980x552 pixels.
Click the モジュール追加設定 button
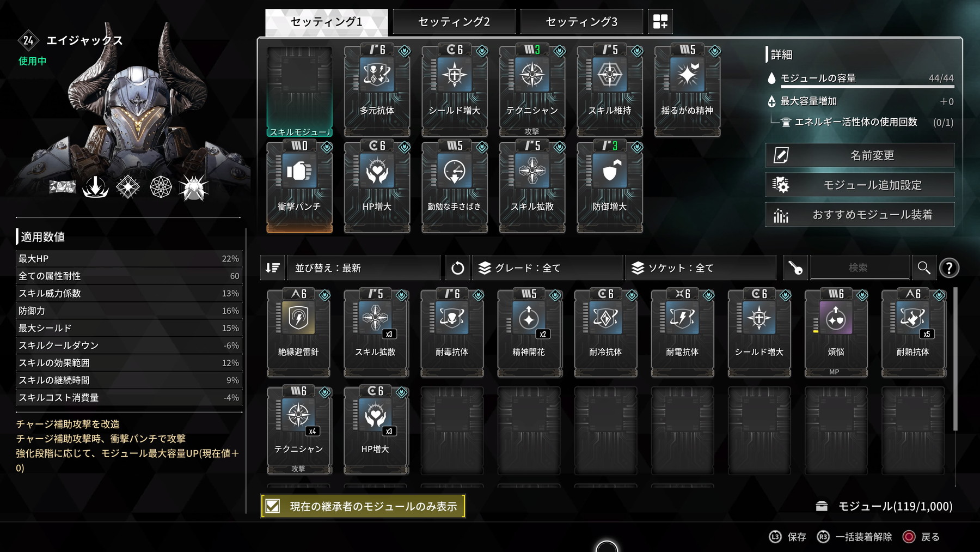[x=860, y=185]
